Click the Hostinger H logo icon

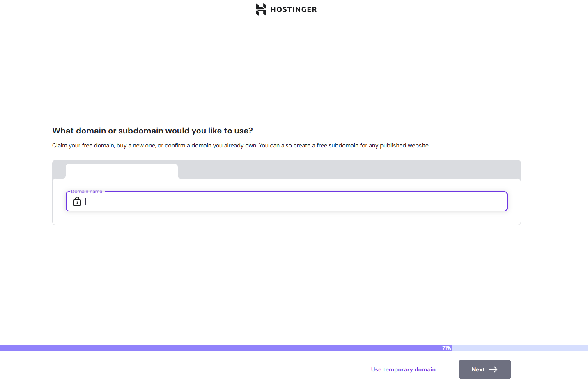coord(261,9)
